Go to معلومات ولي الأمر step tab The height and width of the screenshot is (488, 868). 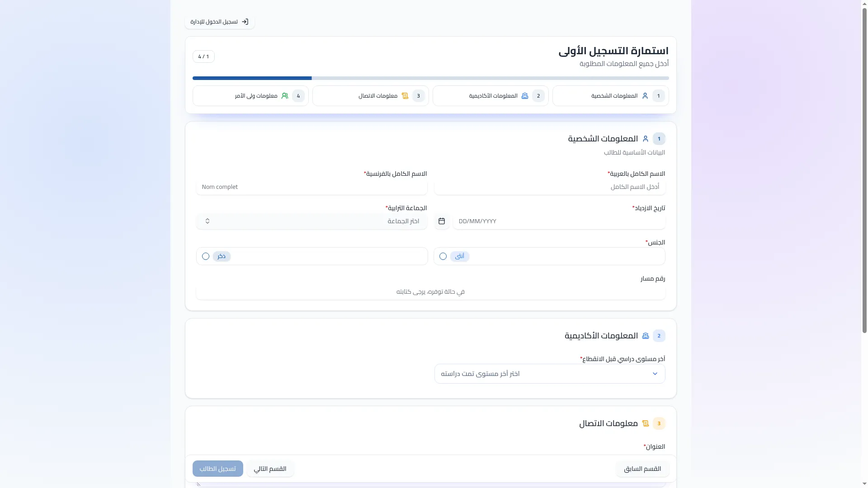click(x=250, y=96)
